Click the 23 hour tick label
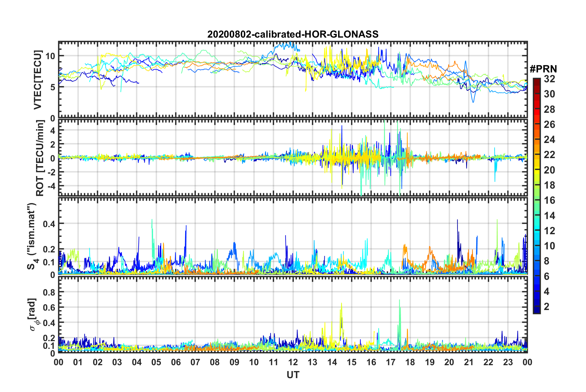The height and width of the screenshot is (392, 586). 508,362
